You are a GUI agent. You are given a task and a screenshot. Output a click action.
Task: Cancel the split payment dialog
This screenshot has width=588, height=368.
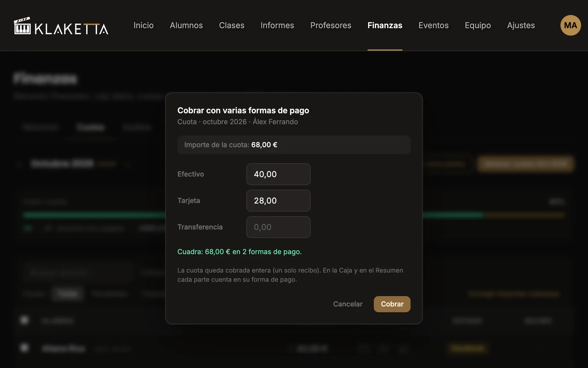348,304
